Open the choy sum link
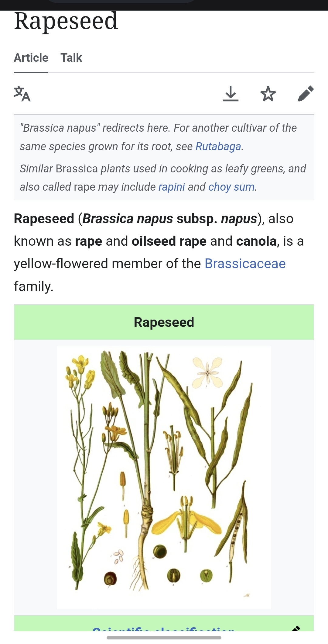Screen dimensions: 328x644 pyautogui.click(x=231, y=187)
